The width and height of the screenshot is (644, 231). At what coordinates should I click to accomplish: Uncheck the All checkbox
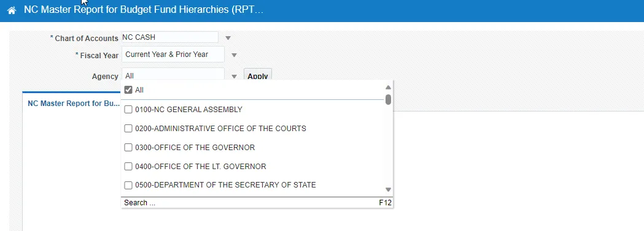coord(128,89)
